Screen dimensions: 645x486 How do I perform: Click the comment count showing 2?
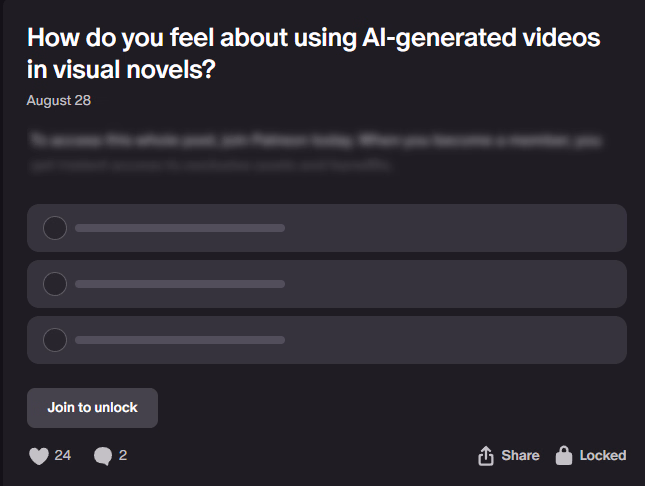123,456
